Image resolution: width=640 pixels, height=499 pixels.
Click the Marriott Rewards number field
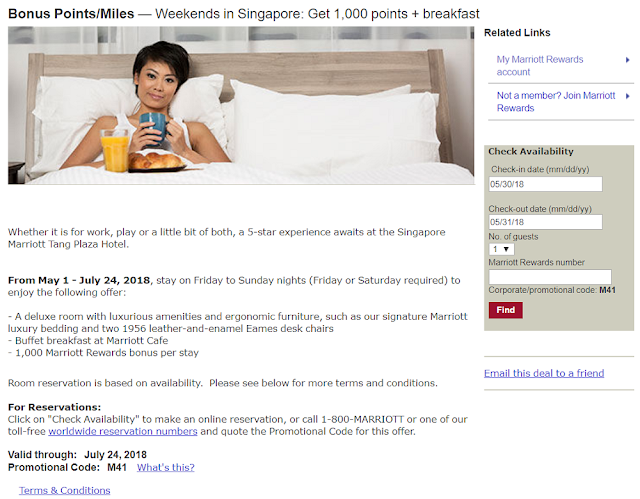[550, 277]
